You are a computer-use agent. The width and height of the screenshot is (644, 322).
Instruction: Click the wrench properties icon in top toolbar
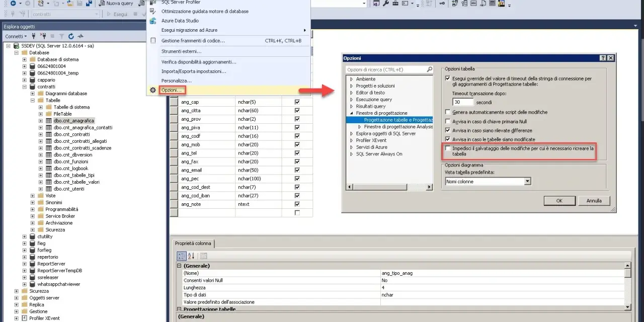pyautogui.click(x=385, y=4)
